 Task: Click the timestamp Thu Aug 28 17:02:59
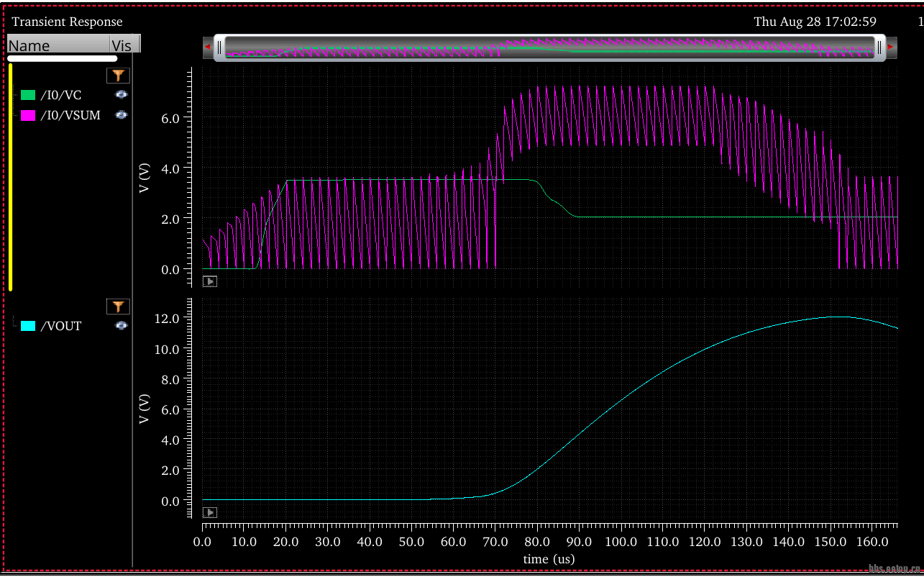(815, 22)
